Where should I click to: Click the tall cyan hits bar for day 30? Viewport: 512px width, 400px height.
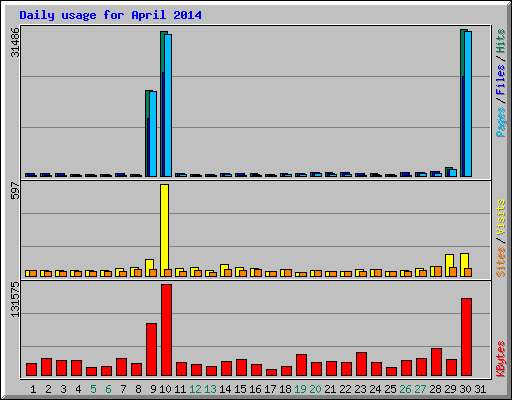pos(468,104)
